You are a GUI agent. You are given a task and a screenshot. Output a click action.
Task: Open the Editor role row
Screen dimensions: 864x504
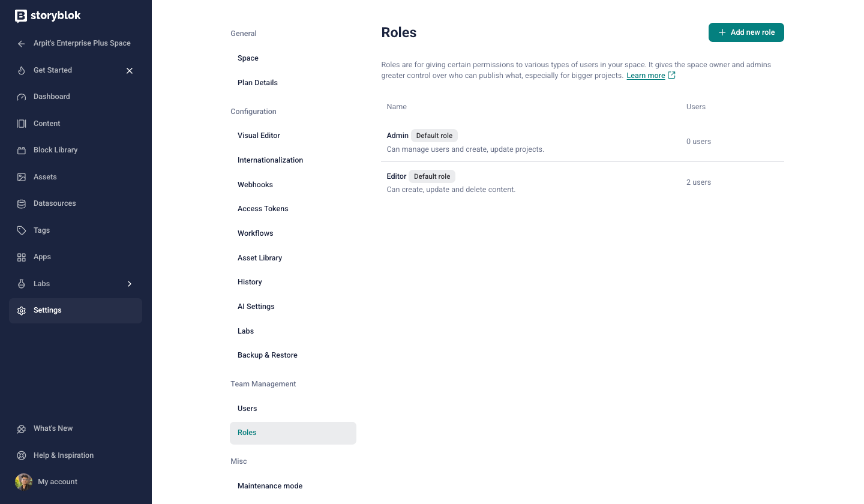[397, 176]
